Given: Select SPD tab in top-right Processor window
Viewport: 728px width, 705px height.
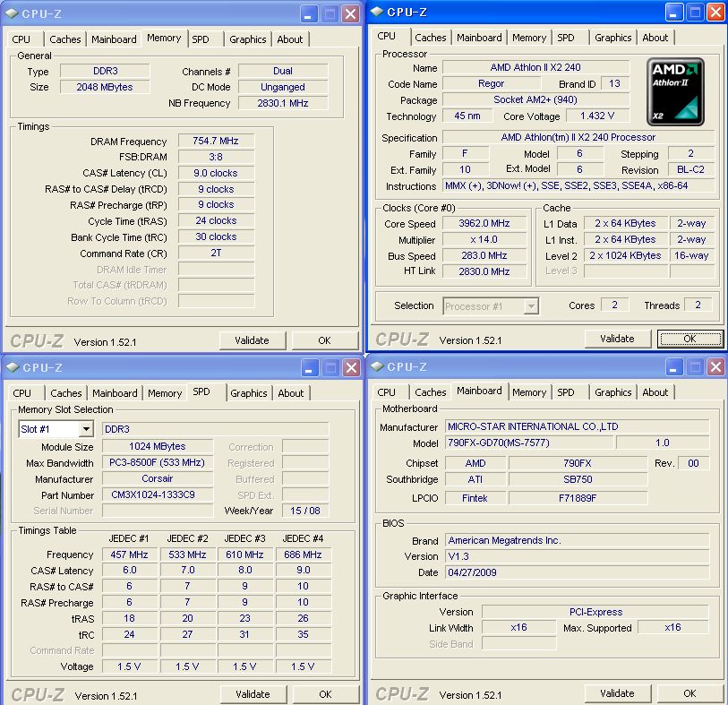Looking at the screenshot, I should 566,38.
